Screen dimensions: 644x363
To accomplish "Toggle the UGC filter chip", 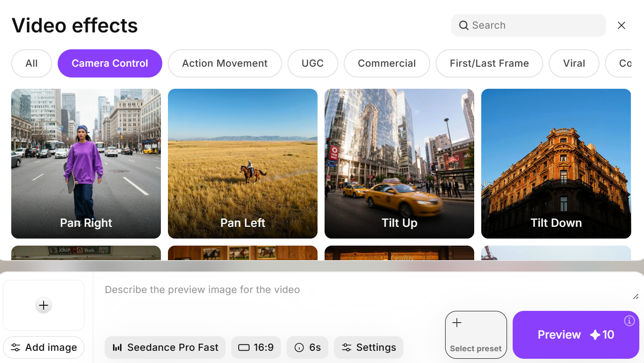I will 312,63.
